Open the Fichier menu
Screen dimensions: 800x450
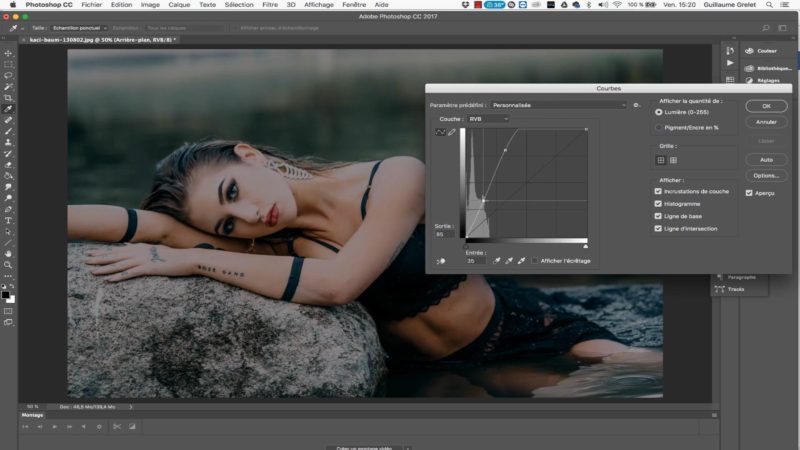click(x=92, y=5)
